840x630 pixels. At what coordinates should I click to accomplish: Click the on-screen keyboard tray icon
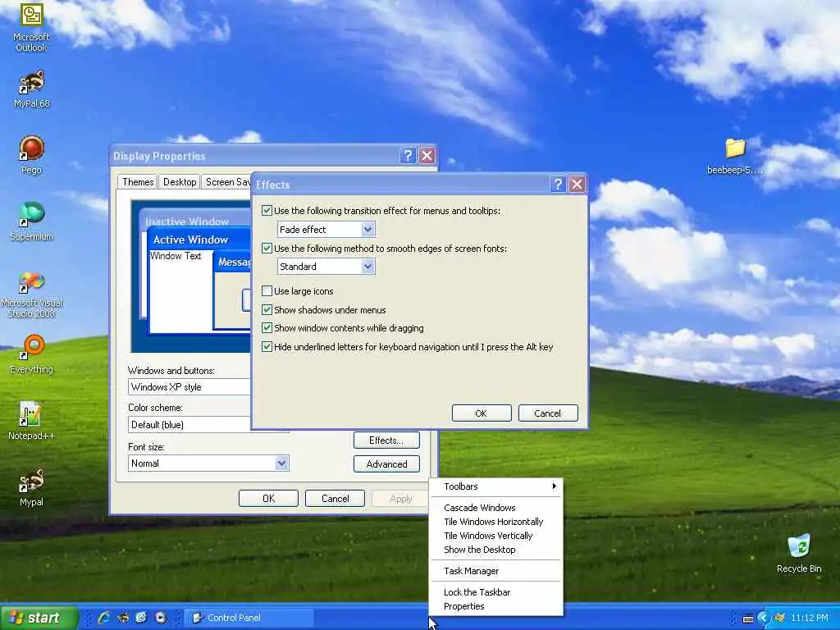(x=748, y=619)
